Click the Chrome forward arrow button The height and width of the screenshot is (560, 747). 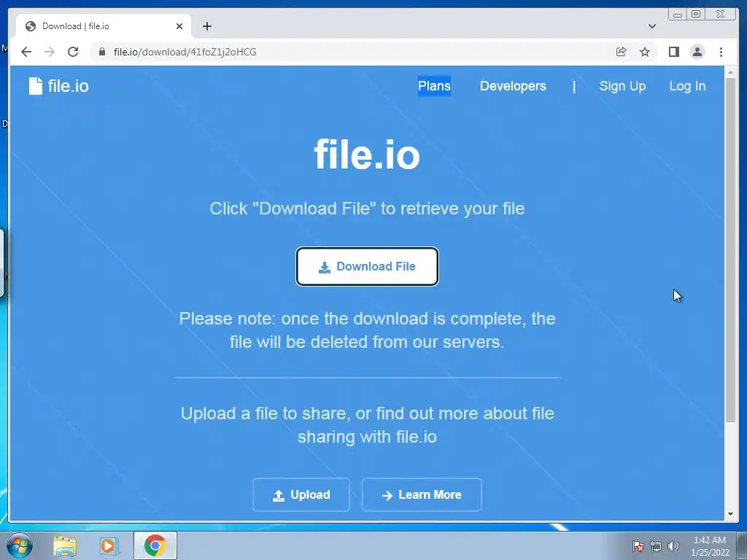coord(50,52)
